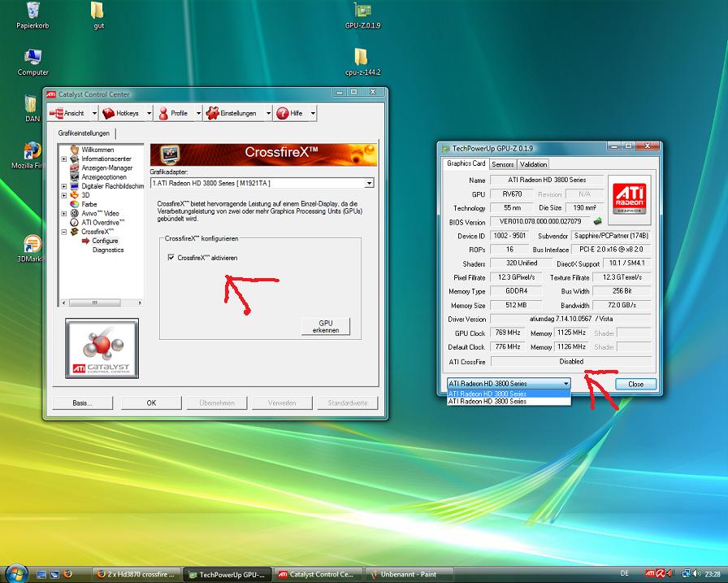Click the ATI Radeon logo in GPU-Z
This screenshot has height=583, width=728.
coord(629,200)
